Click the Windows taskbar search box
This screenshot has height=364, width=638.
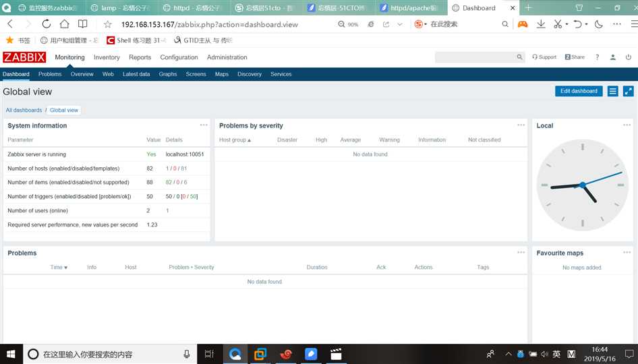pyautogui.click(x=110, y=354)
